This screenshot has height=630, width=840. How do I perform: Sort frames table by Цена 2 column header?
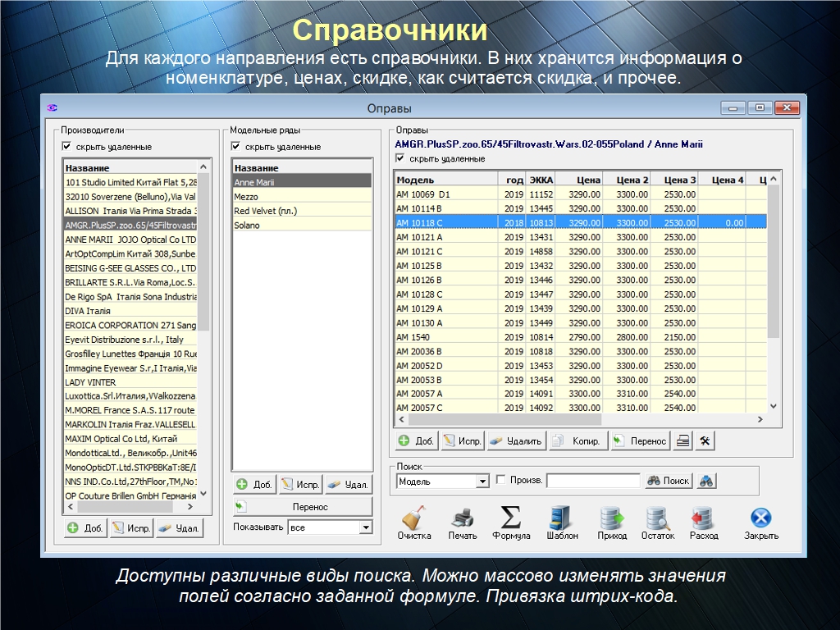(x=632, y=180)
